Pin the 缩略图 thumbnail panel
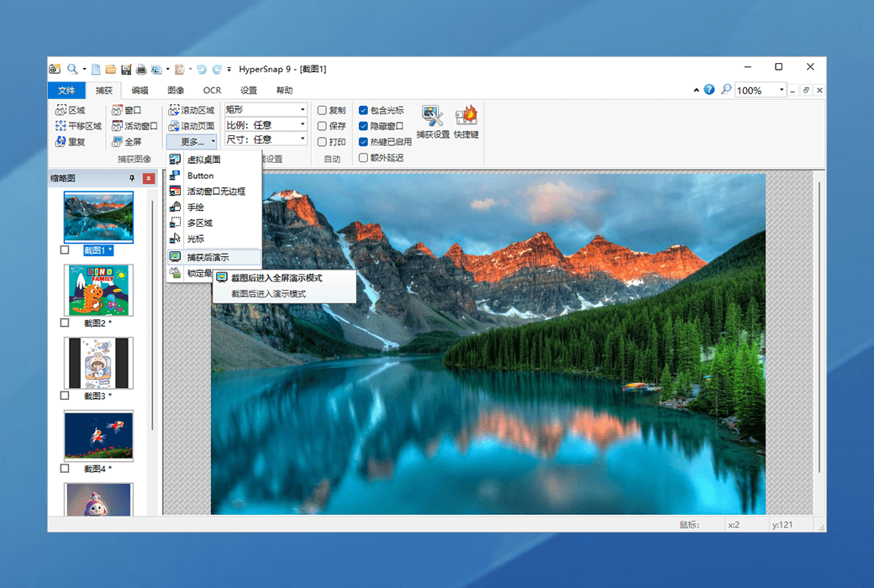This screenshot has width=874, height=588. [132, 178]
